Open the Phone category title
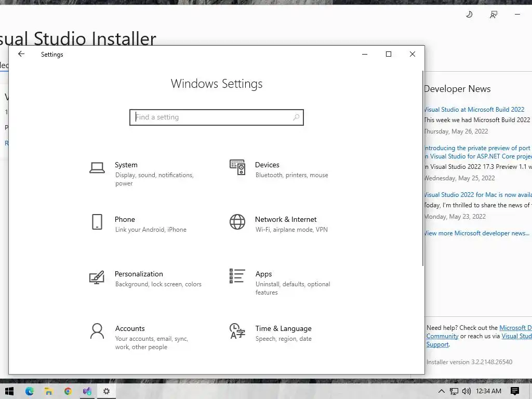 click(x=125, y=220)
